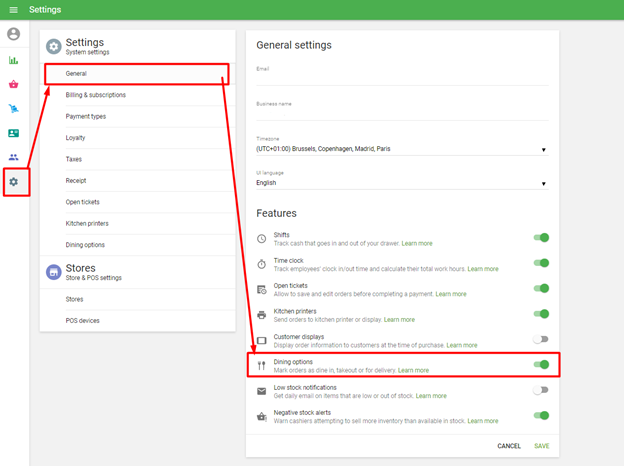Click the user account profile icon

click(14, 34)
